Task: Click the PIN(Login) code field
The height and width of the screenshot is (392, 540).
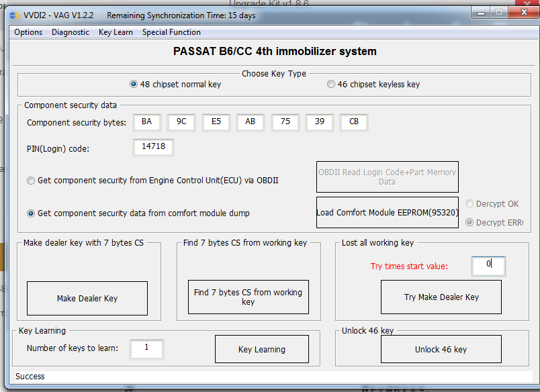Action: click(153, 147)
